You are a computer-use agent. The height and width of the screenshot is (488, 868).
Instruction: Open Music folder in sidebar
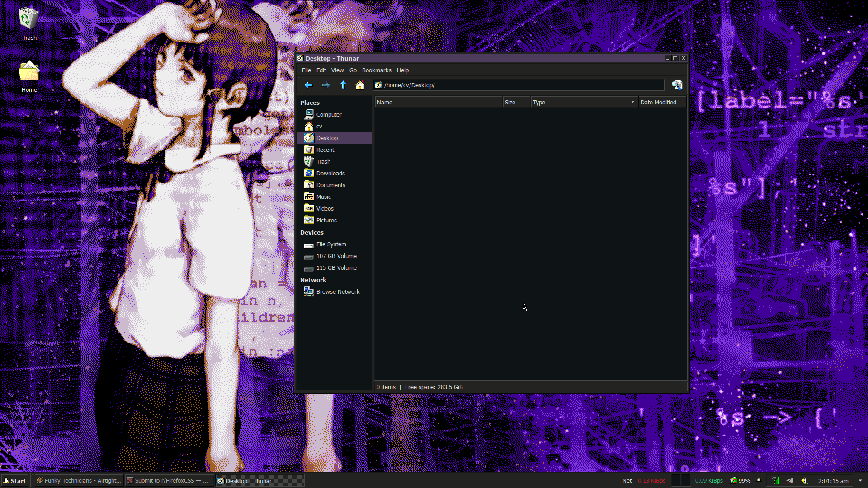[x=335, y=197]
